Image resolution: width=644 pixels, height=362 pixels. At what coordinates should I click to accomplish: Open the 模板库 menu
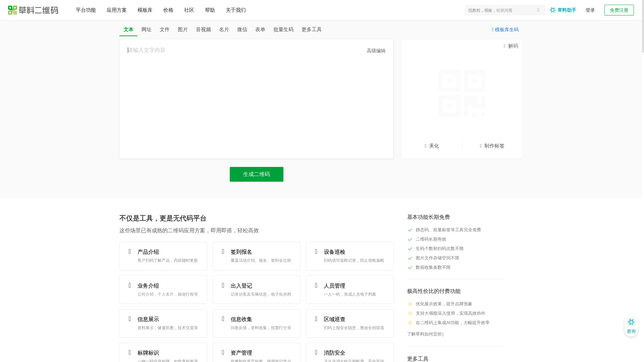click(x=145, y=10)
